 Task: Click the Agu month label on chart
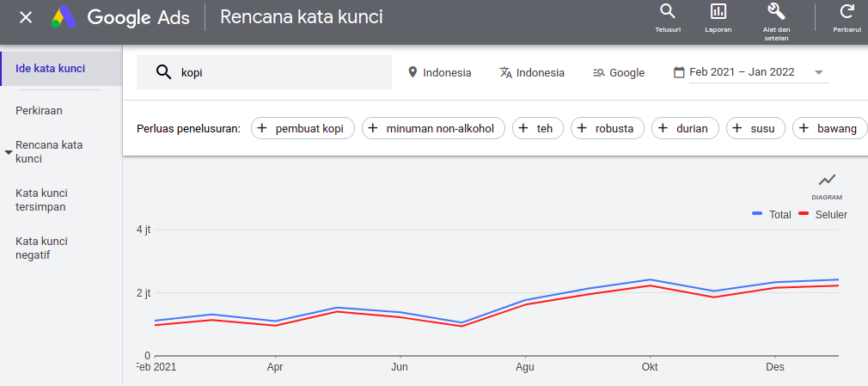coord(525,367)
